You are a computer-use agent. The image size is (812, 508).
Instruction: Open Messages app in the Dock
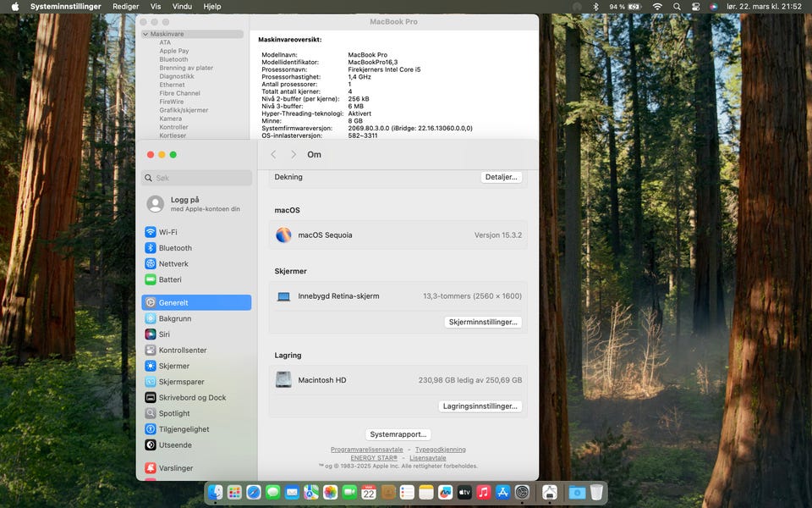pos(273,492)
